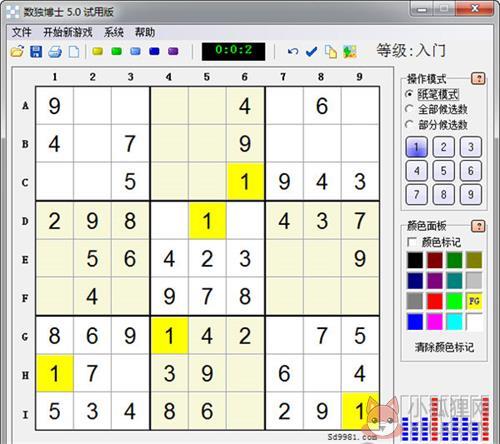
Task: Select cell A1 containing 9
Action: coord(55,106)
